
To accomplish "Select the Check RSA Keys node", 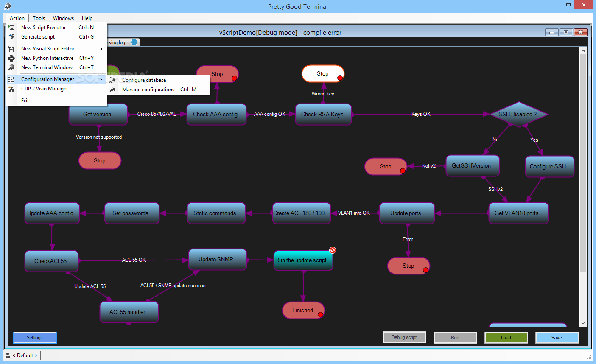I will 323,114.
